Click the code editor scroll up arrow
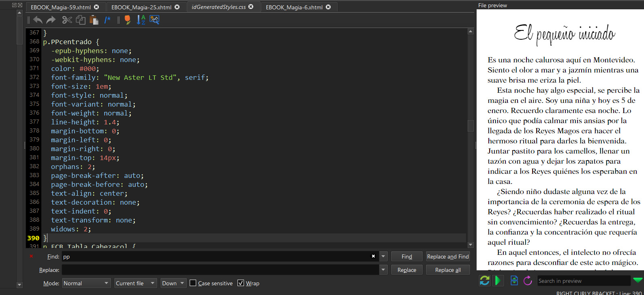 (x=471, y=31)
